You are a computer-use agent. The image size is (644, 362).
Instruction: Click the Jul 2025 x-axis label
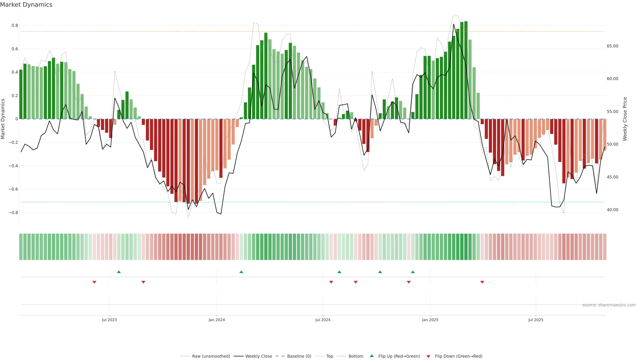click(536, 320)
